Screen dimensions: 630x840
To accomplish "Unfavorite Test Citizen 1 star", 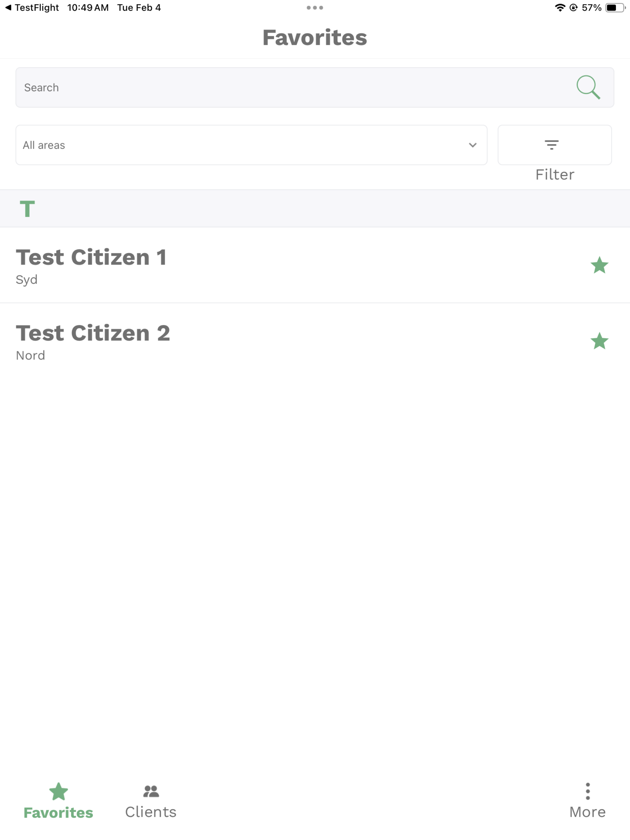I will (599, 265).
